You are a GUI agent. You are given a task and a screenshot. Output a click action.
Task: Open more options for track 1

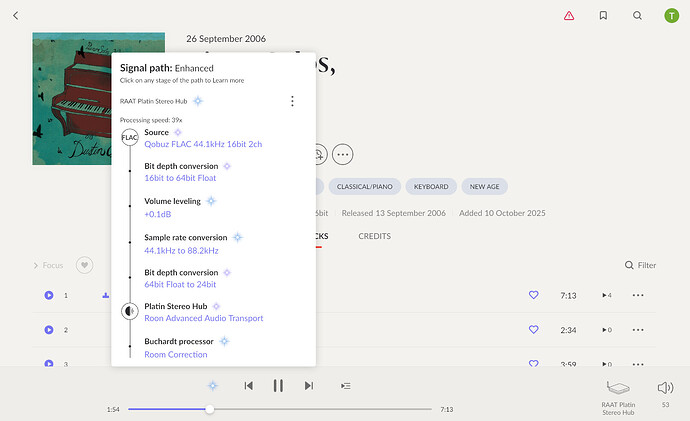coord(637,295)
